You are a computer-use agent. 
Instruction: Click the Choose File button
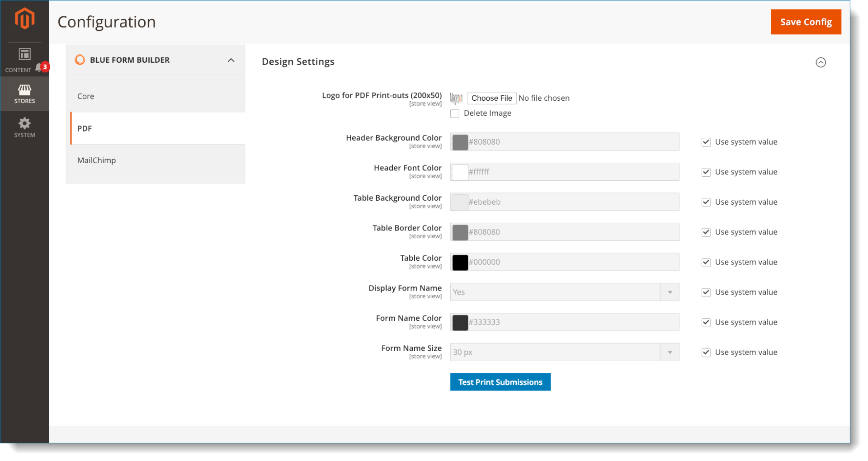491,98
